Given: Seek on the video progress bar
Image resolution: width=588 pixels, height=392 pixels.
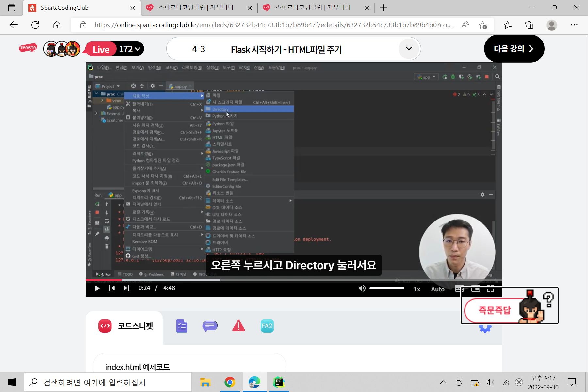Looking at the screenshot, I should click(294, 280).
